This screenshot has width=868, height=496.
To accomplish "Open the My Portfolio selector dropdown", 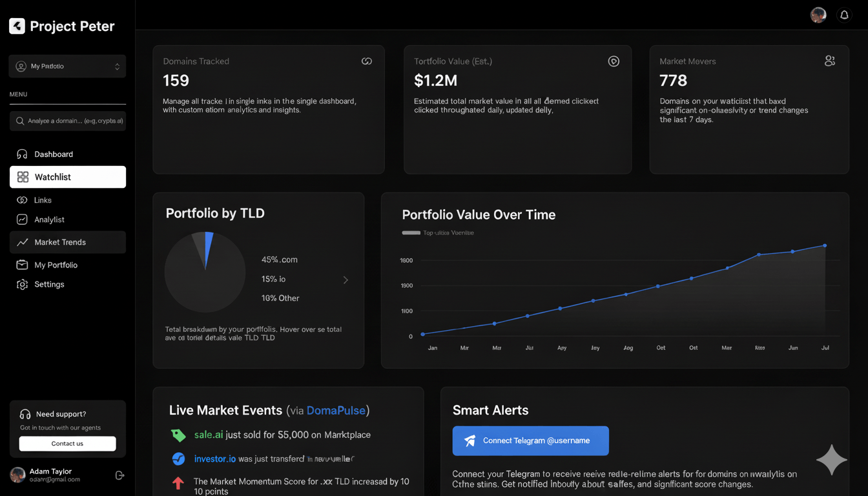I will tap(68, 67).
